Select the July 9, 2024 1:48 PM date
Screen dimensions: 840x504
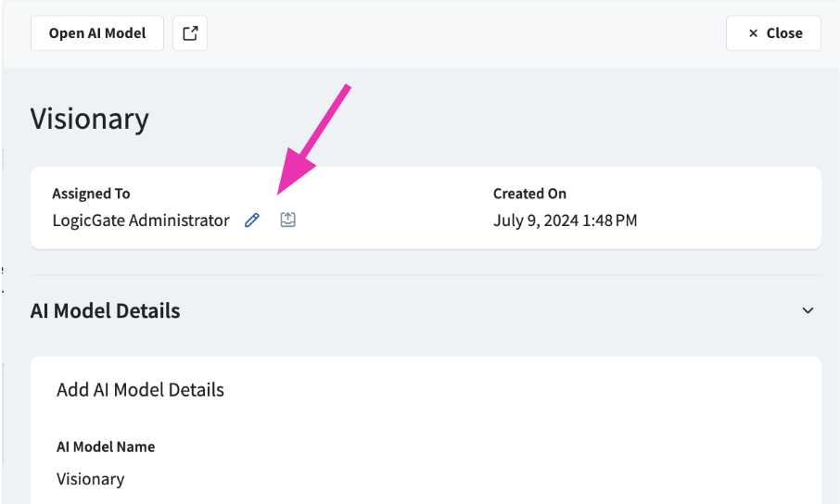pos(565,220)
